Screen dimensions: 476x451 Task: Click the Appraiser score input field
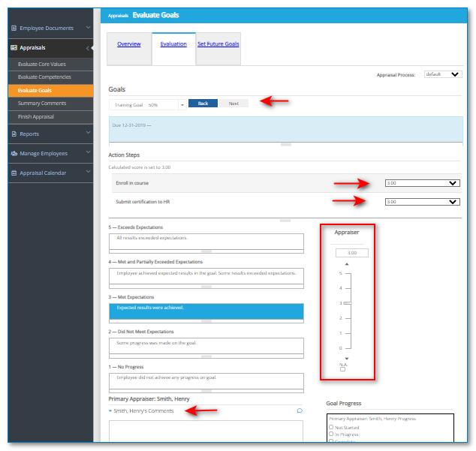pos(357,253)
